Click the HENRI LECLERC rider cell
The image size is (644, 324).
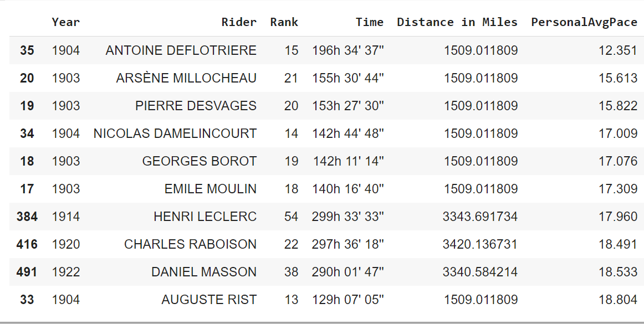coord(205,217)
